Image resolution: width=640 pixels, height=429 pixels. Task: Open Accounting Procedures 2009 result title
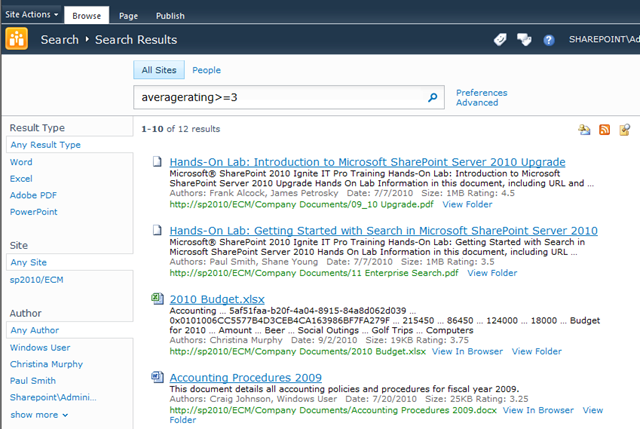tap(246, 378)
